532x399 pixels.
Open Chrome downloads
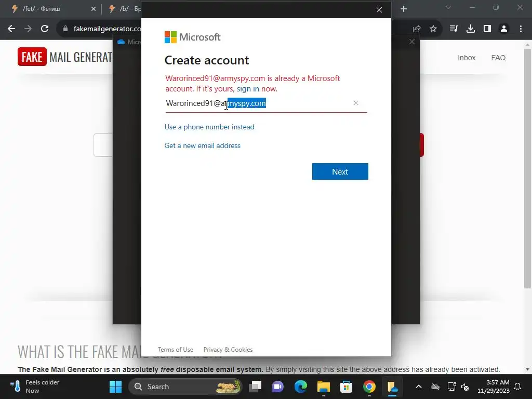(471, 29)
